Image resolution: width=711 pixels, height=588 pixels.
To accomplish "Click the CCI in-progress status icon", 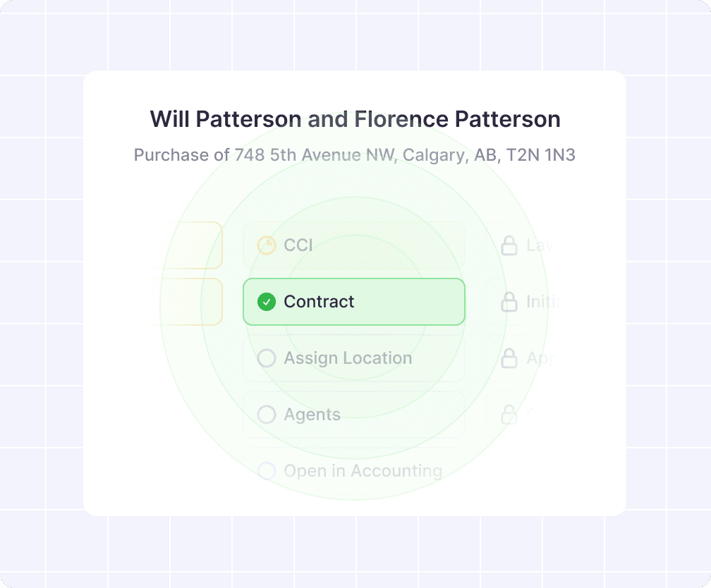I will click(266, 245).
